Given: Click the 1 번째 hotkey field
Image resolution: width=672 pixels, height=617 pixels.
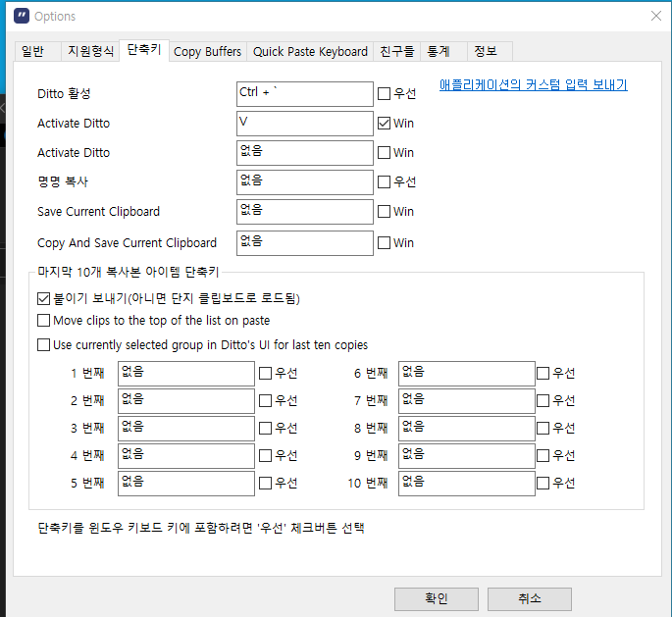Looking at the screenshot, I should [x=186, y=374].
